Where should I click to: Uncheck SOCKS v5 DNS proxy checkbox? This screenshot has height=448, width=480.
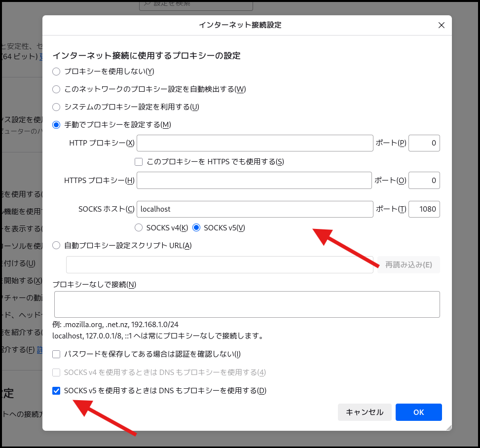pos(56,391)
